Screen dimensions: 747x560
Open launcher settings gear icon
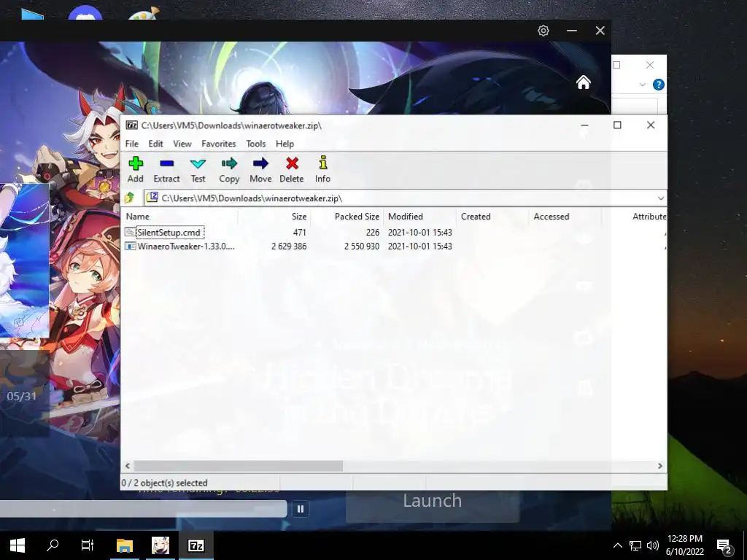(x=543, y=31)
